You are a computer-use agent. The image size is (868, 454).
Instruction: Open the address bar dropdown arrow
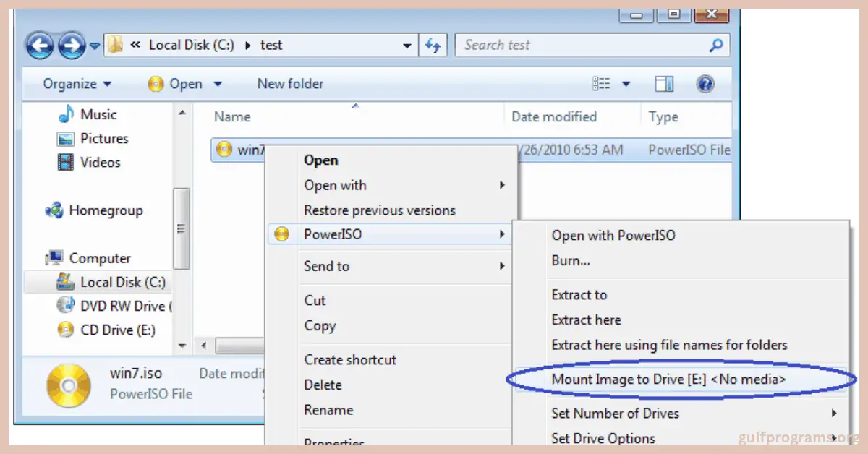(x=407, y=45)
